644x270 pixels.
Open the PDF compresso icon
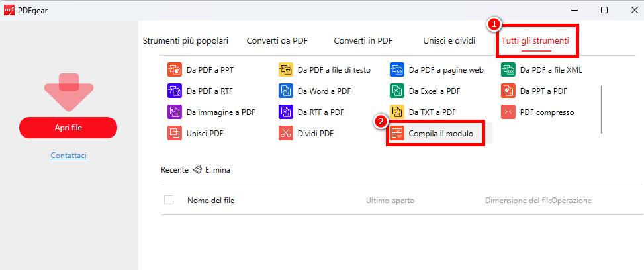click(508, 112)
